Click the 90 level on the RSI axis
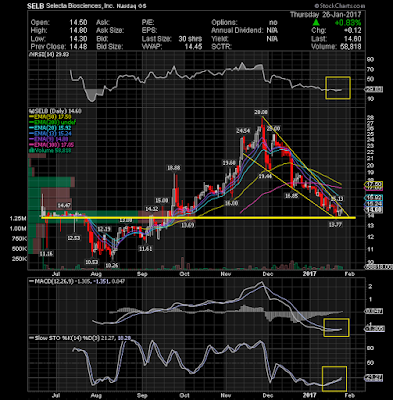 coord(370,59)
